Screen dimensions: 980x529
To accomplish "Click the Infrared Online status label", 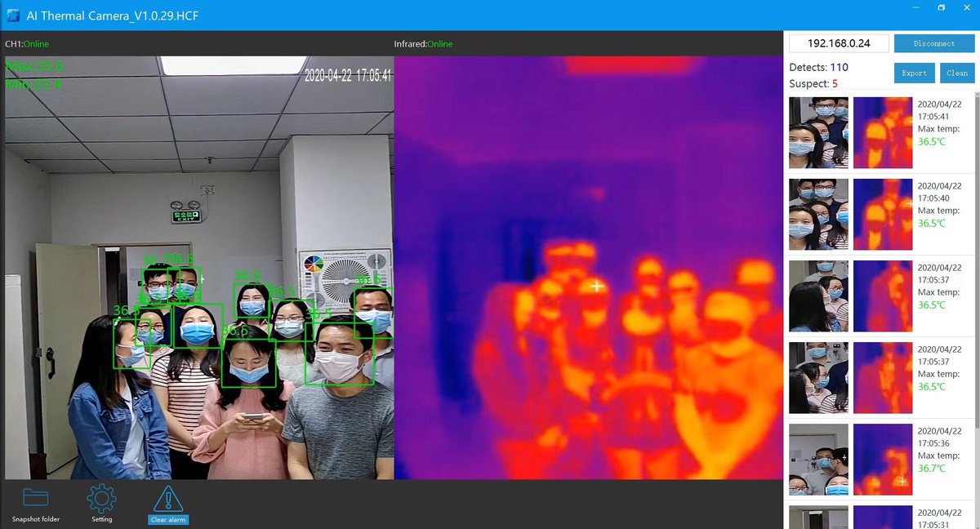I will point(423,44).
